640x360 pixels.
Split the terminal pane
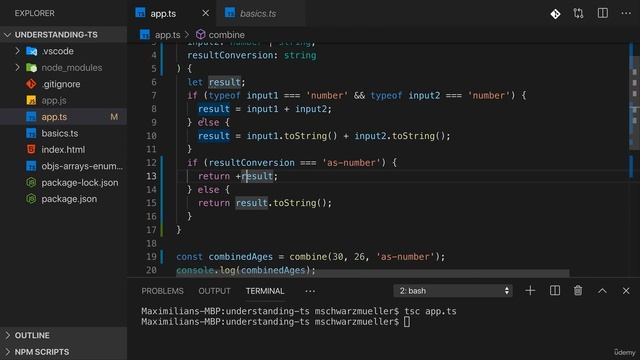click(555, 291)
